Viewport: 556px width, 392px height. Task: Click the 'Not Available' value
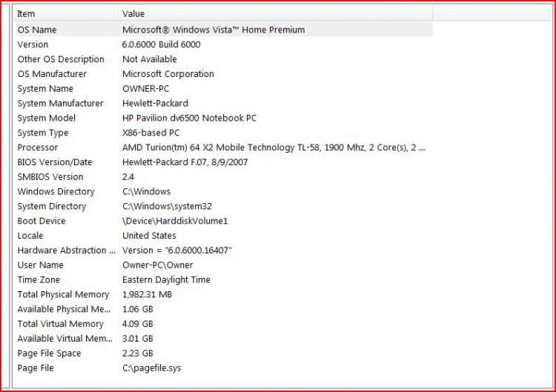pos(149,59)
